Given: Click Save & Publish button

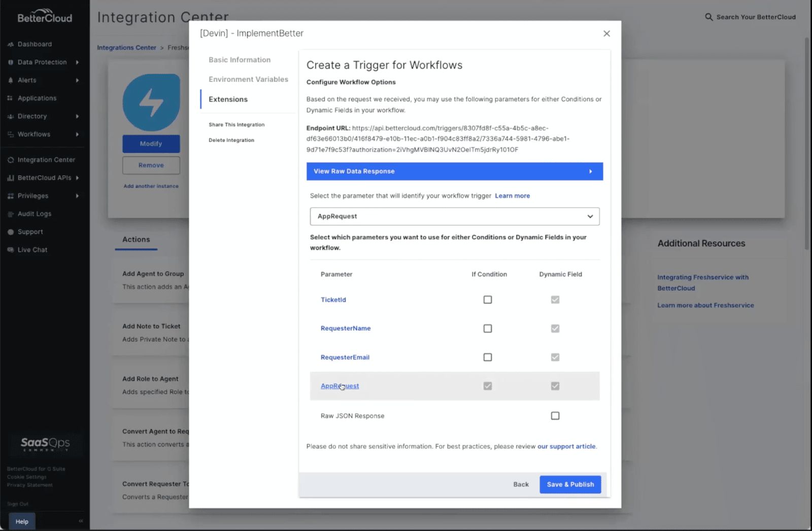Looking at the screenshot, I should click(x=570, y=484).
